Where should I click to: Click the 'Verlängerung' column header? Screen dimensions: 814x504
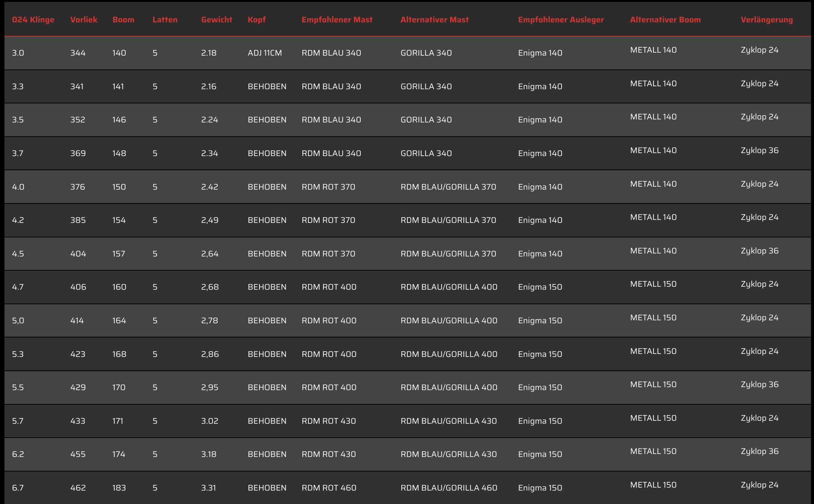[x=767, y=20]
